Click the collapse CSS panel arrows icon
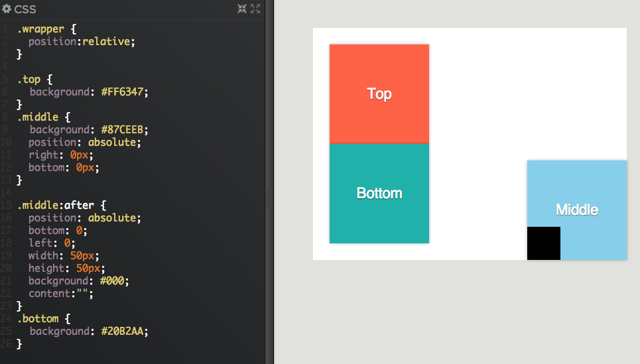The width and height of the screenshot is (640, 364). (242, 9)
